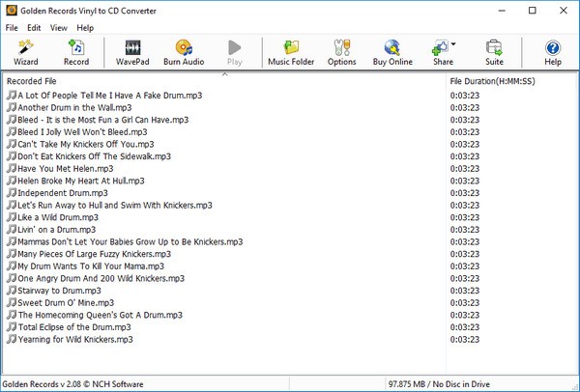Screen dimensions: 580x392
Task: Open the File menu
Action: coord(12,28)
